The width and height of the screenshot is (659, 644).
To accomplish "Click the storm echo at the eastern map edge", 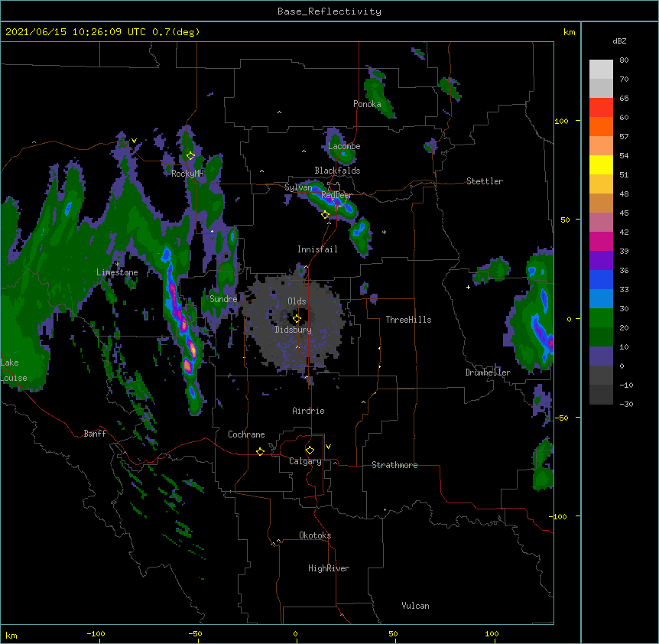I will 532,311.
